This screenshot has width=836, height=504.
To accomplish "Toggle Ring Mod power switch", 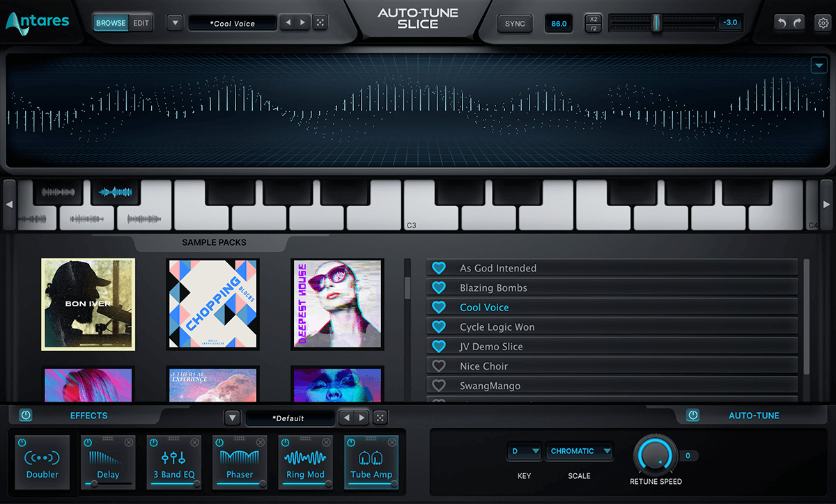I will [284, 443].
